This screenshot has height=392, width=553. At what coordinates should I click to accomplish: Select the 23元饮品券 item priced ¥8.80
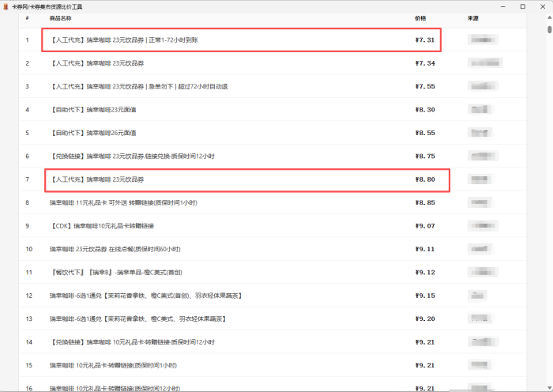(97, 179)
